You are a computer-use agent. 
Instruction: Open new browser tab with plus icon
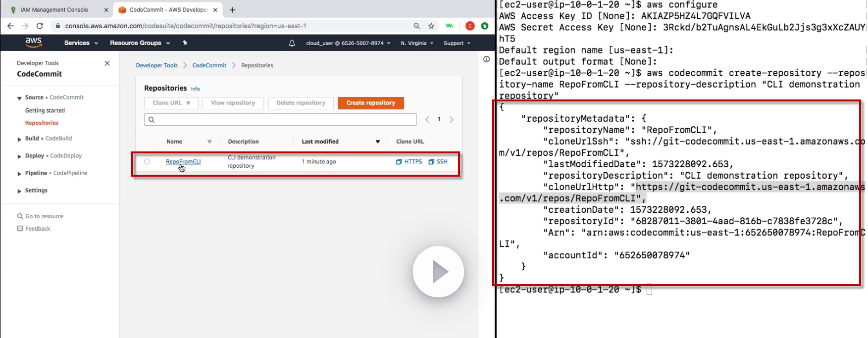click(x=233, y=10)
